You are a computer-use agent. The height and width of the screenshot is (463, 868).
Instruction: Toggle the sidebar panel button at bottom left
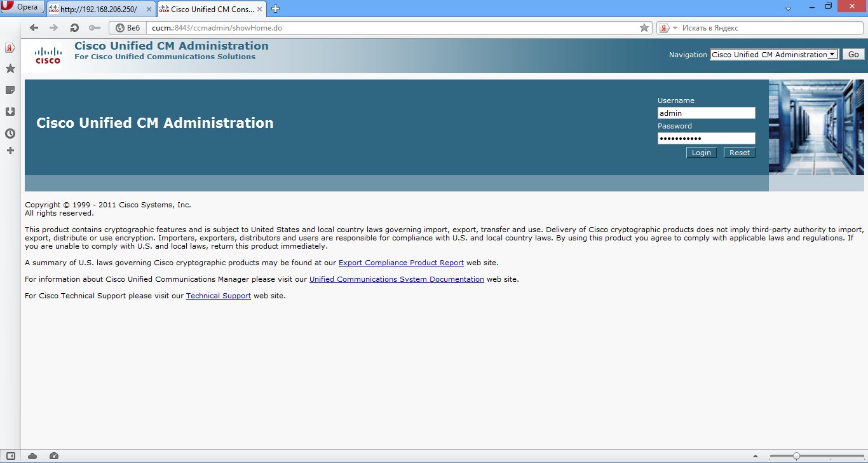click(x=10, y=455)
